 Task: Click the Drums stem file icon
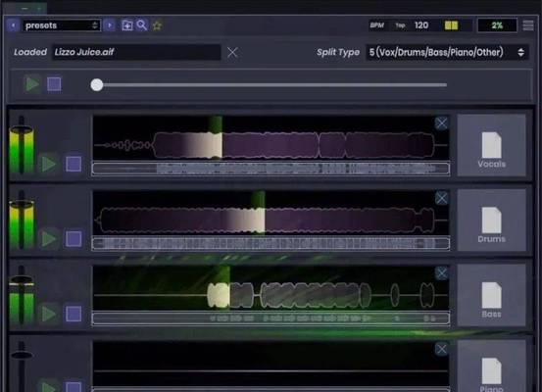click(x=492, y=220)
